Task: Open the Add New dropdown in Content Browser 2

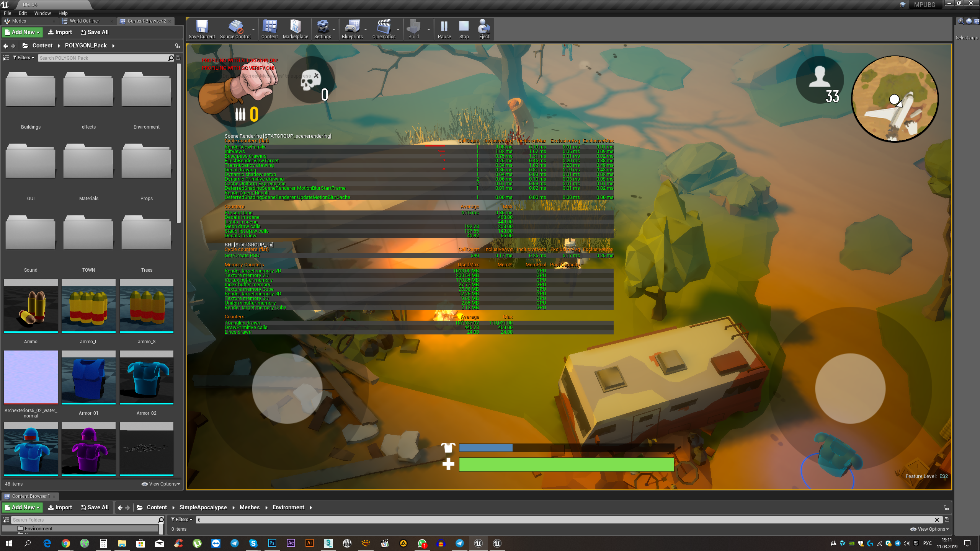Action: pyautogui.click(x=22, y=32)
